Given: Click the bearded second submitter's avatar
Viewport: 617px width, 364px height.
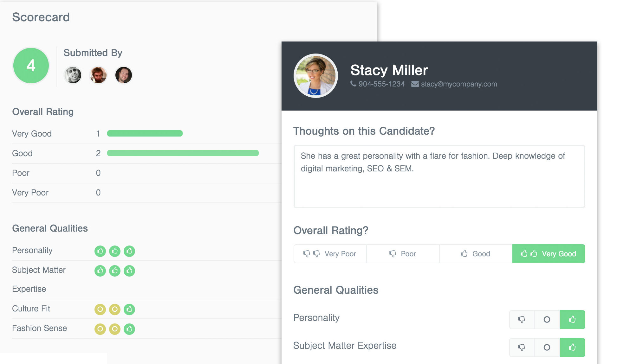Looking at the screenshot, I should coord(98,75).
